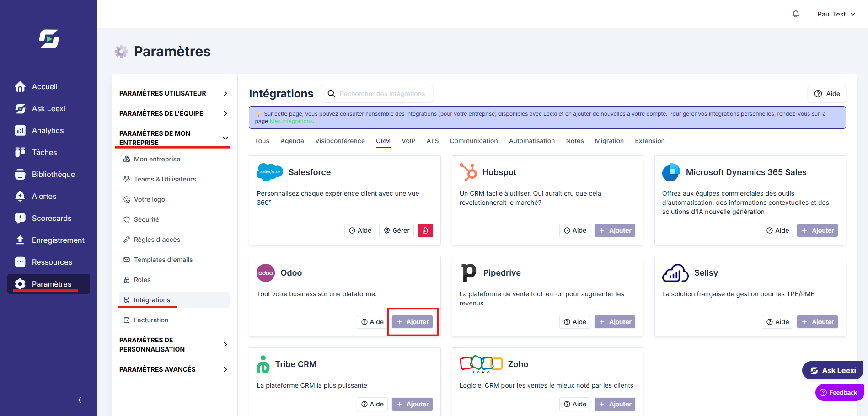
Task: Add the Tribe CRM integration
Action: (x=413, y=404)
